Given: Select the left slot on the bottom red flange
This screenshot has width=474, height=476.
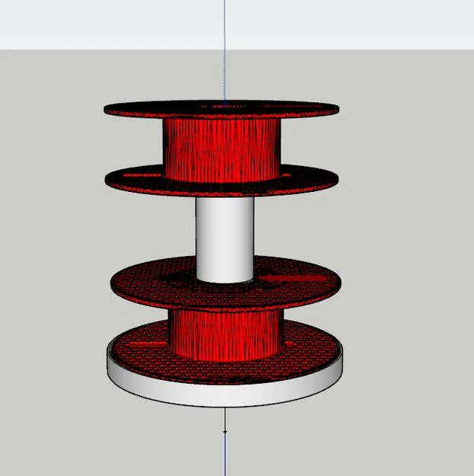Looking at the screenshot, I should 148,344.
